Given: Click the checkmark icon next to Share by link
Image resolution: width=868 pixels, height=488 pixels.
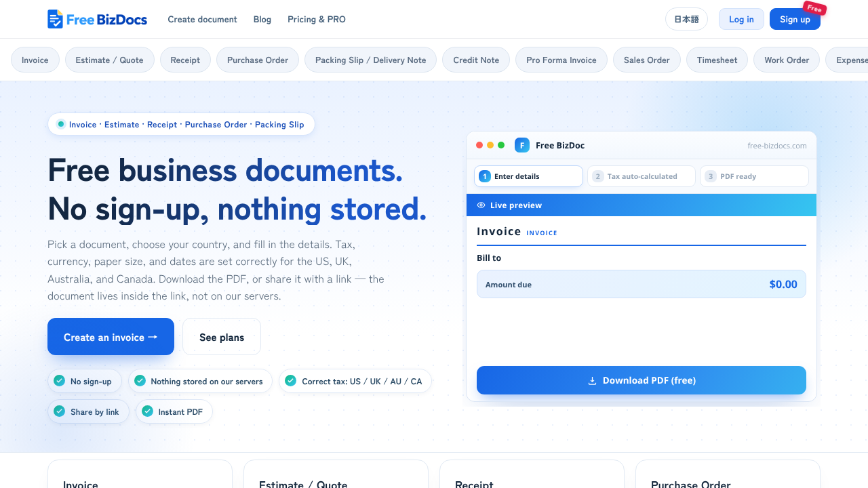Looking at the screenshot, I should click(60, 411).
